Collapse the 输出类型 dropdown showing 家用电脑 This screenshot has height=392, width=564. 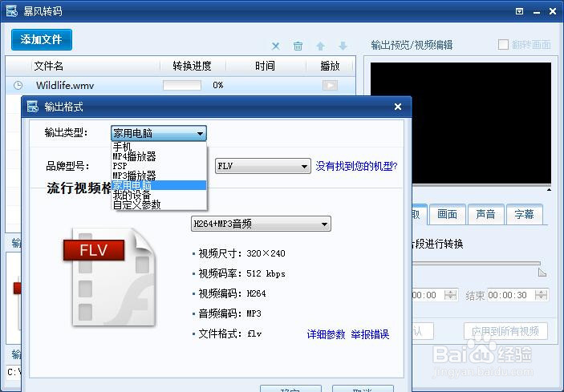point(159,133)
